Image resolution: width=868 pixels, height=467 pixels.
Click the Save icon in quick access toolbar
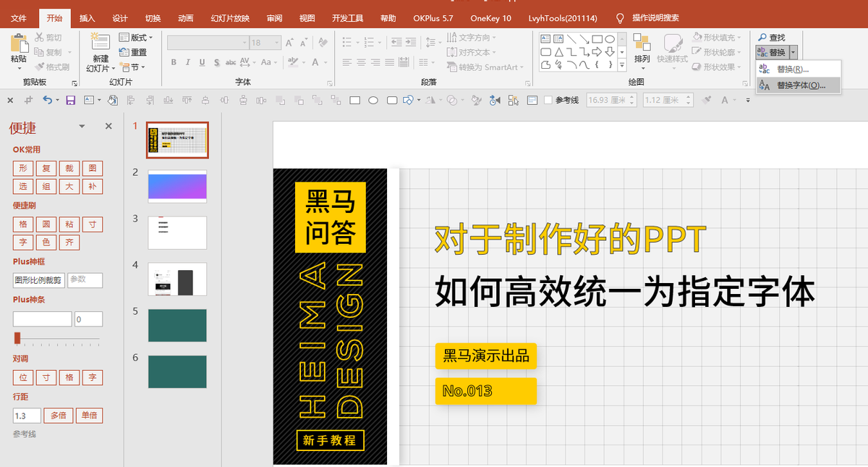coord(71,100)
